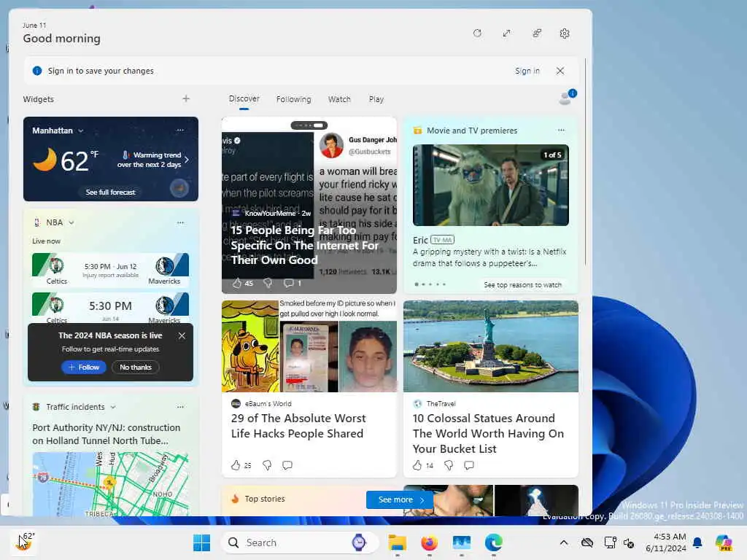Decline NBA updates with No thanks
Screen dimensions: 747x560
click(x=135, y=367)
